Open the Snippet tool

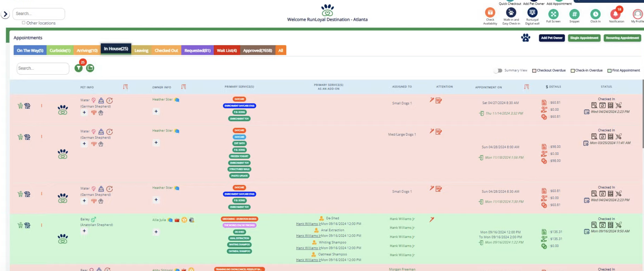[574, 14]
